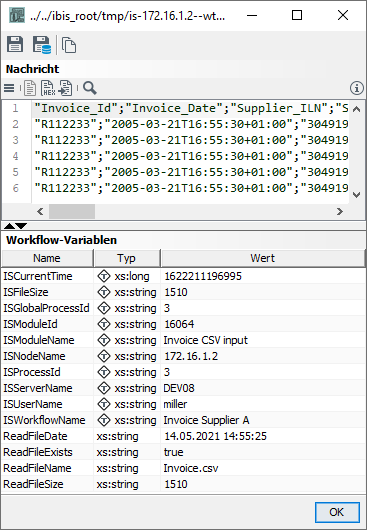
Task: Select the text document view icon
Action: [x=30, y=89]
